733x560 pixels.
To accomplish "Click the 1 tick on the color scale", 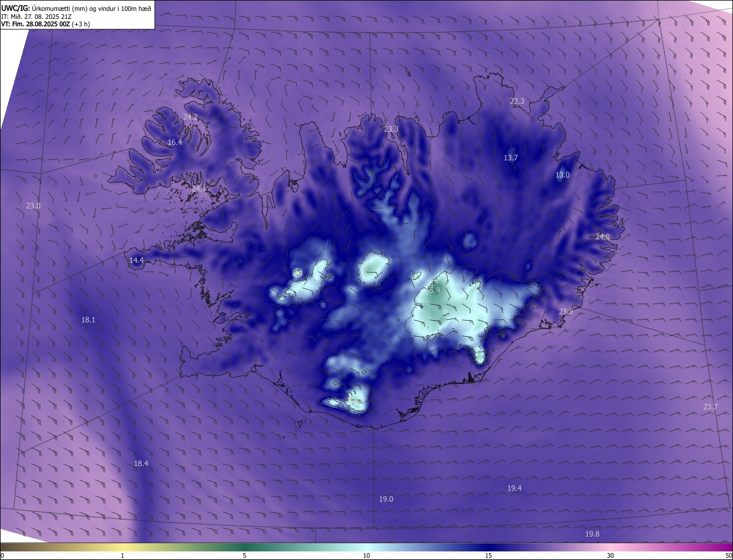I will [123, 555].
